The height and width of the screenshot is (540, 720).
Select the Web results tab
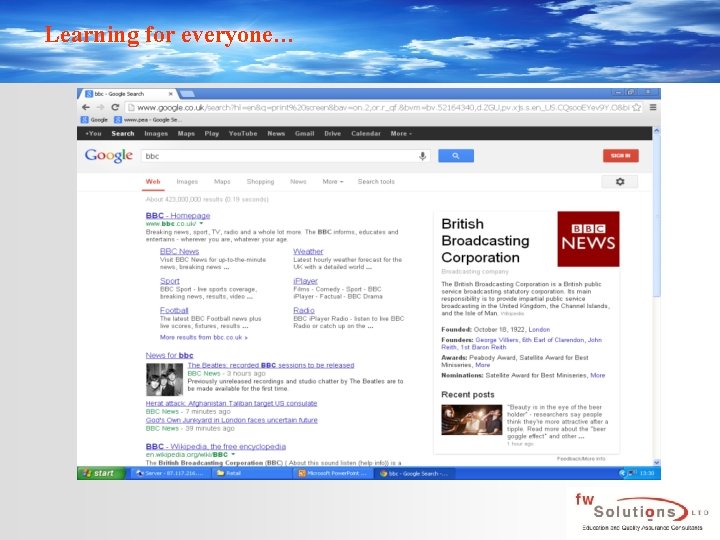153,182
